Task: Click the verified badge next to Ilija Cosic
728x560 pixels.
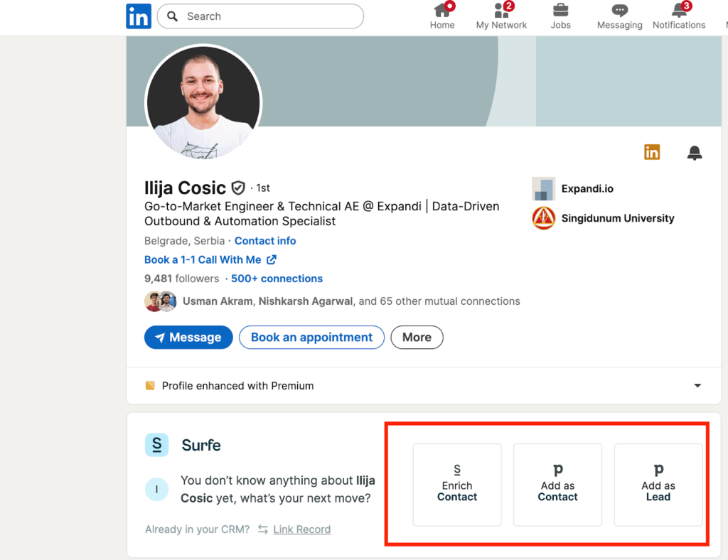Action: [x=237, y=188]
